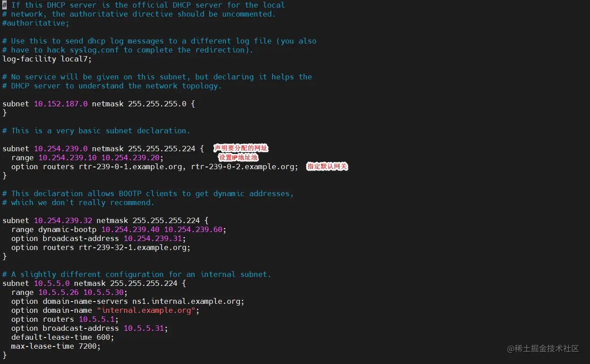Click the ns1.internal.example.org name server
Image resolution: width=590 pixels, height=364 pixels.
click(186, 301)
